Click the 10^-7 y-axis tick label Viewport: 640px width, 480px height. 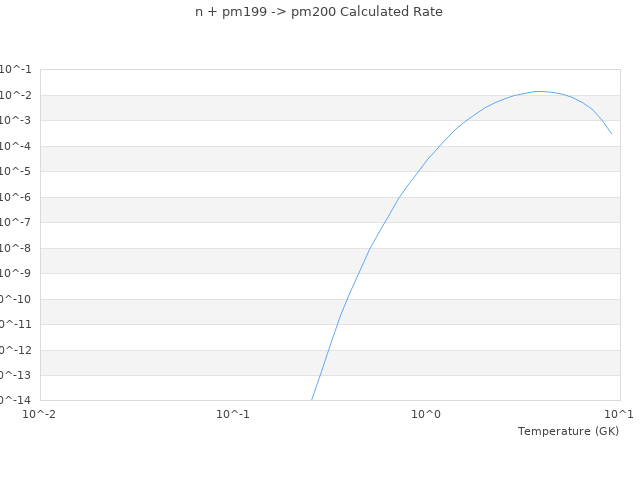[x=16, y=222]
